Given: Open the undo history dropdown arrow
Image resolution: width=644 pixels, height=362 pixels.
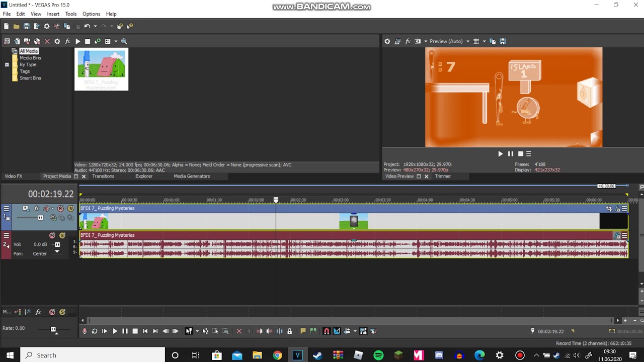Looking at the screenshot, I should tap(94, 26).
